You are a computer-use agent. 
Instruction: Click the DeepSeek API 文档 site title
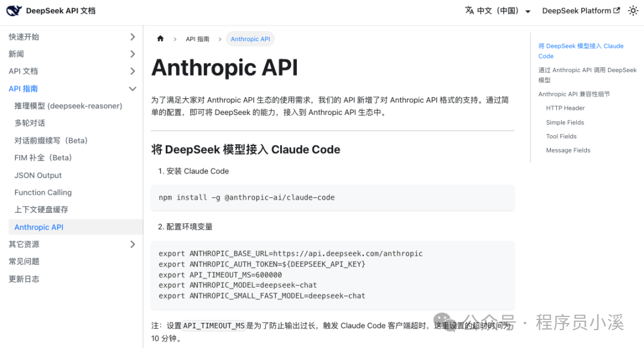coord(60,11)
